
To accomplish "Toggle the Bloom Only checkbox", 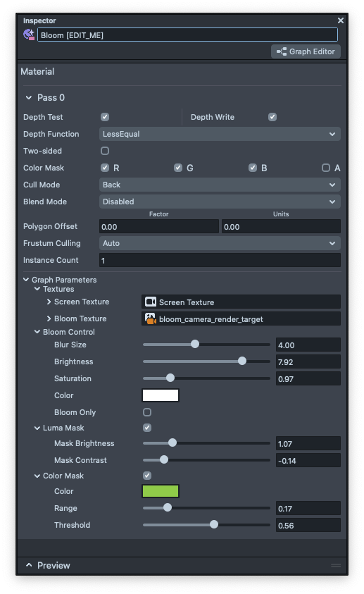I will pos(147,412).
